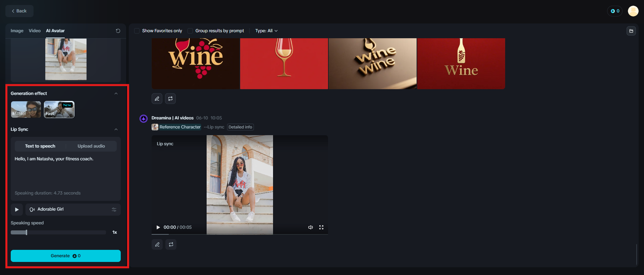Viewport: 644px width, 275px height.
Task: Expand the video to fullscreen
Action: point(321,227)
